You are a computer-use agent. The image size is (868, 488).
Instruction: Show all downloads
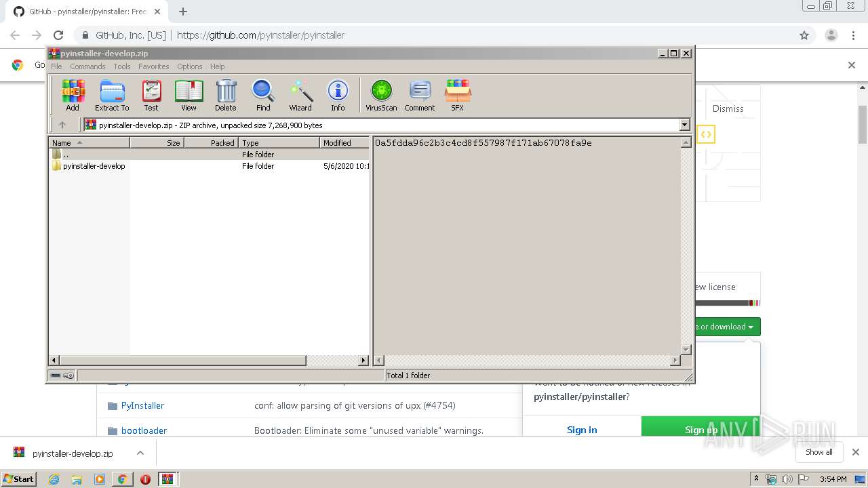[x=818, y=452]
